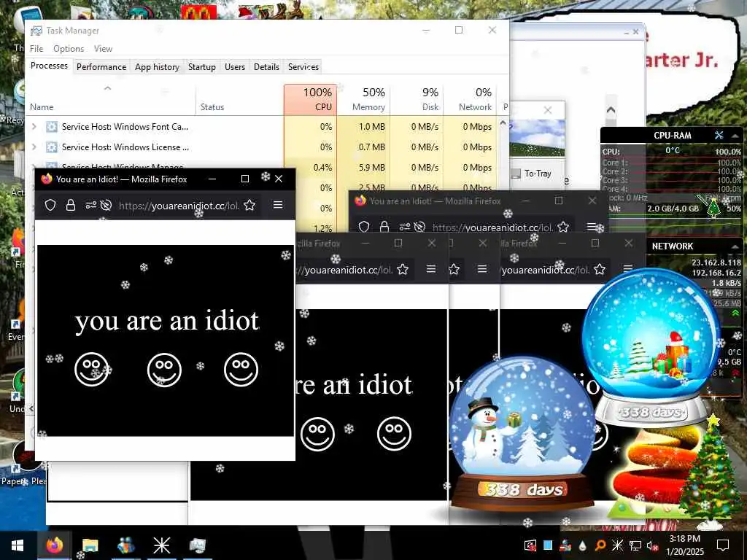Open the notification center icon
Image resolution: width=747 pixels, height=560 pixels.
723,545
